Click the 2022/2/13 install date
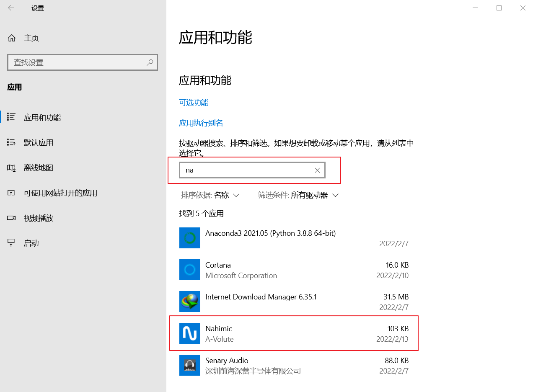 tap(392, 339)
